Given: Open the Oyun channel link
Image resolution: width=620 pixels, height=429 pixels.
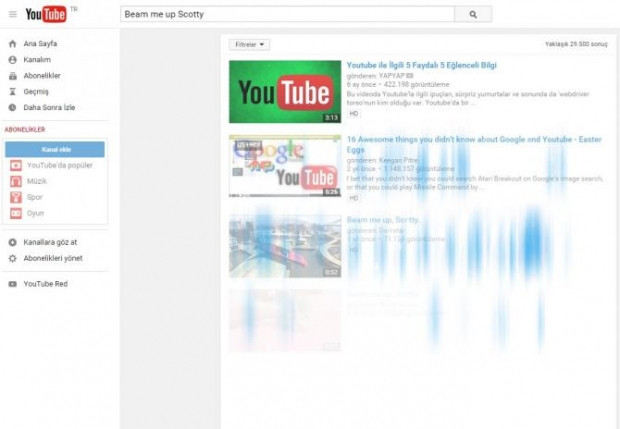Looking at the screenshot, I should (35, 213).
